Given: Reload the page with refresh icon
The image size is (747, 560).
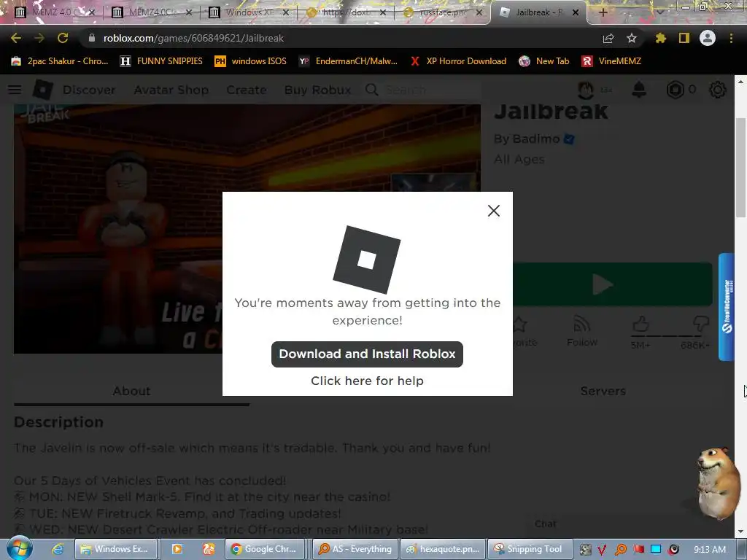Looking at the screenshot, I should pos(63,38).
